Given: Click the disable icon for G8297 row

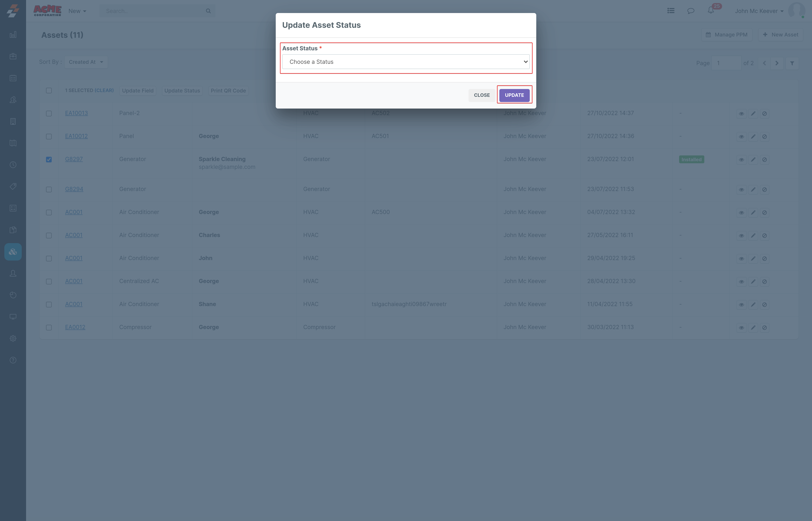Looking at the screenshot, I should 764,160.
